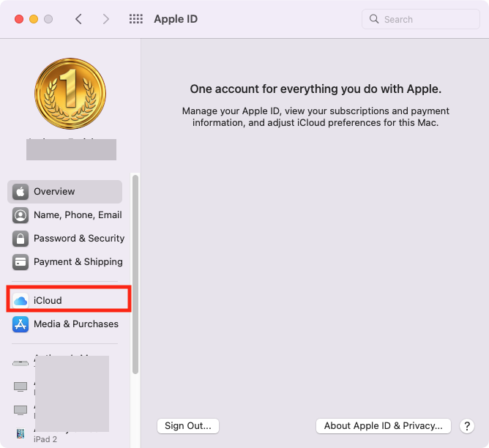Select the Overview sidebar item

click(64, 191)
